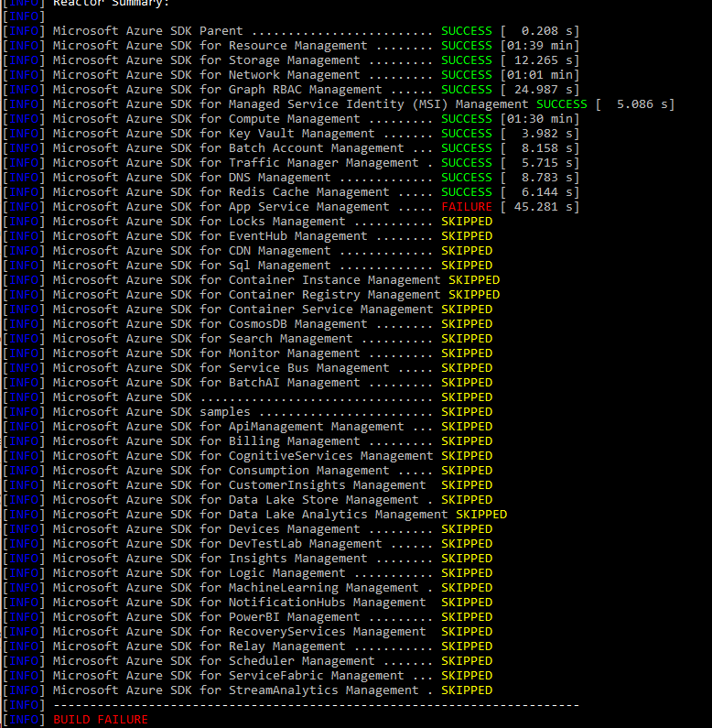Click 'MachineLearning Management' text
This screenshot has height=728, width=712.
point(323,588)
